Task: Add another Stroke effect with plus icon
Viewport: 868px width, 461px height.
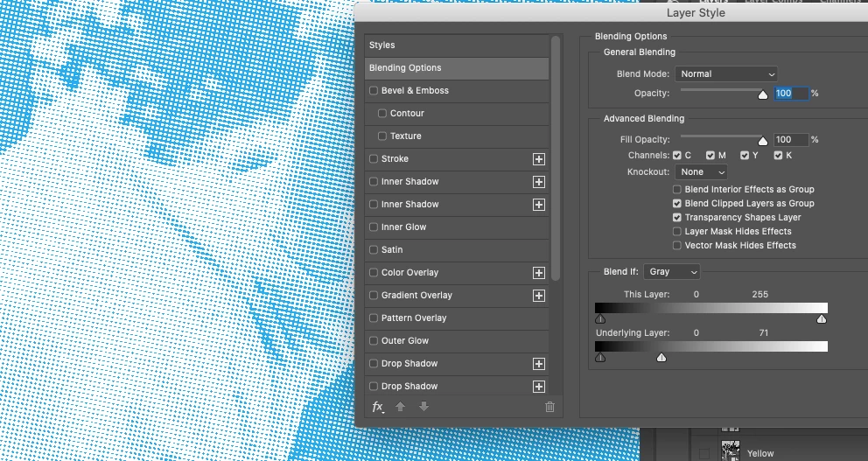Action: (x=539, y=159)
